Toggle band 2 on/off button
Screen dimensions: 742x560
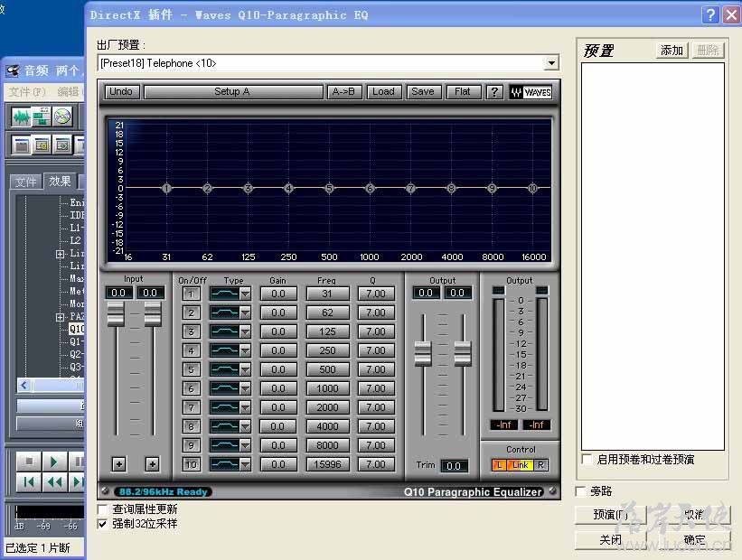click(x=191, y=313)
